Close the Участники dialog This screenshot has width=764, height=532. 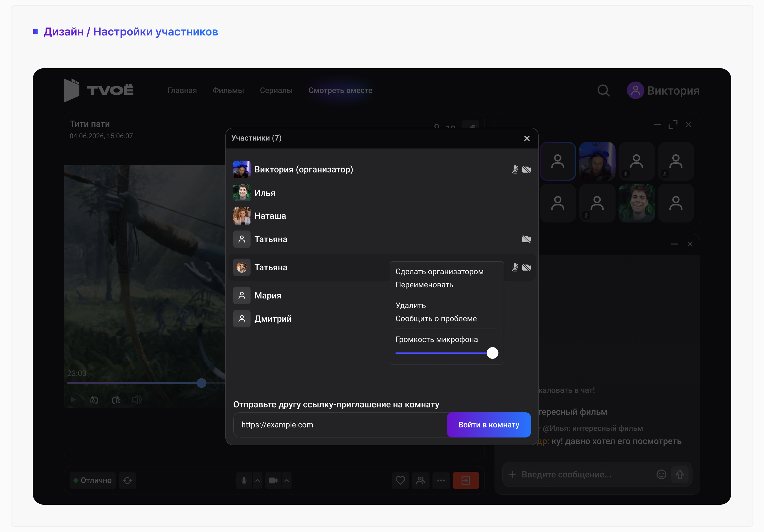pos(526,138)
